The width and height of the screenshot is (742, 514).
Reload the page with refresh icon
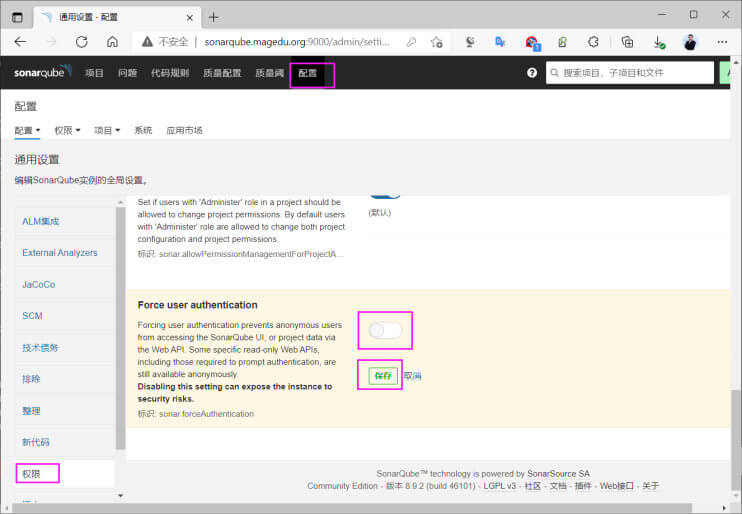click(81, 42)
